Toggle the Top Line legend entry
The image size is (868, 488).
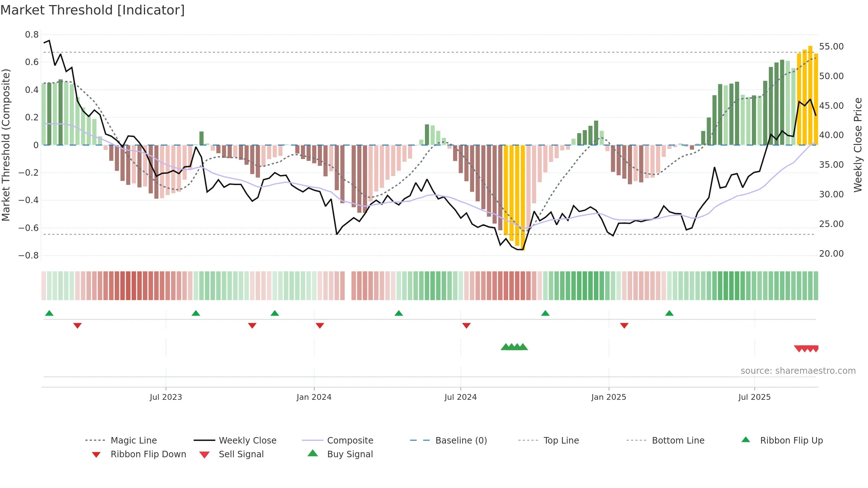tap(548, 440)
